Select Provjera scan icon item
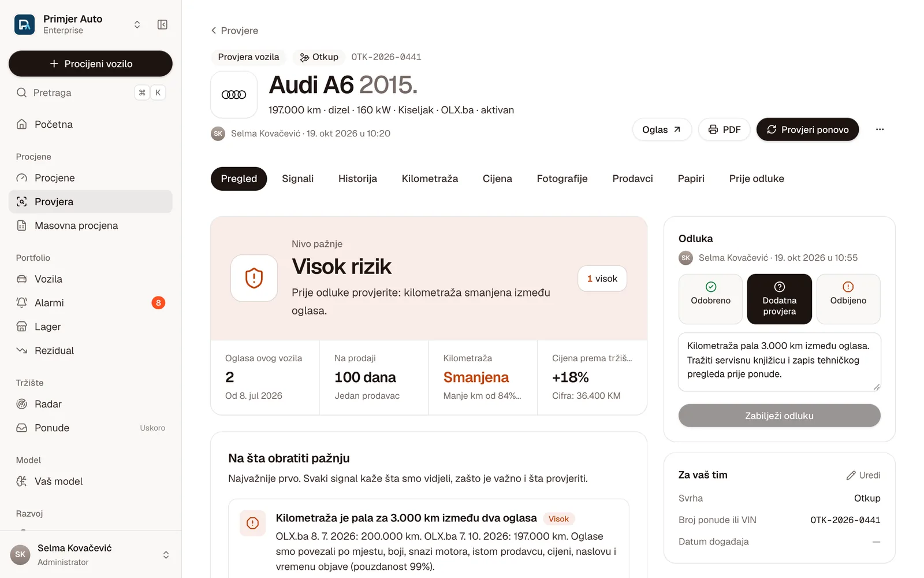This screenshot has height=578, width=924. pyautogui.click(x=22, y=202)
